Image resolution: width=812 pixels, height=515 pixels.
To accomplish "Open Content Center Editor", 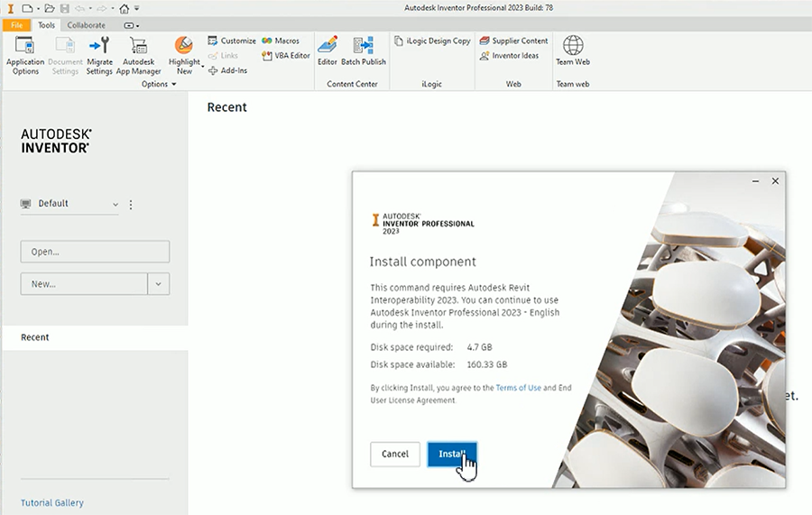I will coord(328,51).
